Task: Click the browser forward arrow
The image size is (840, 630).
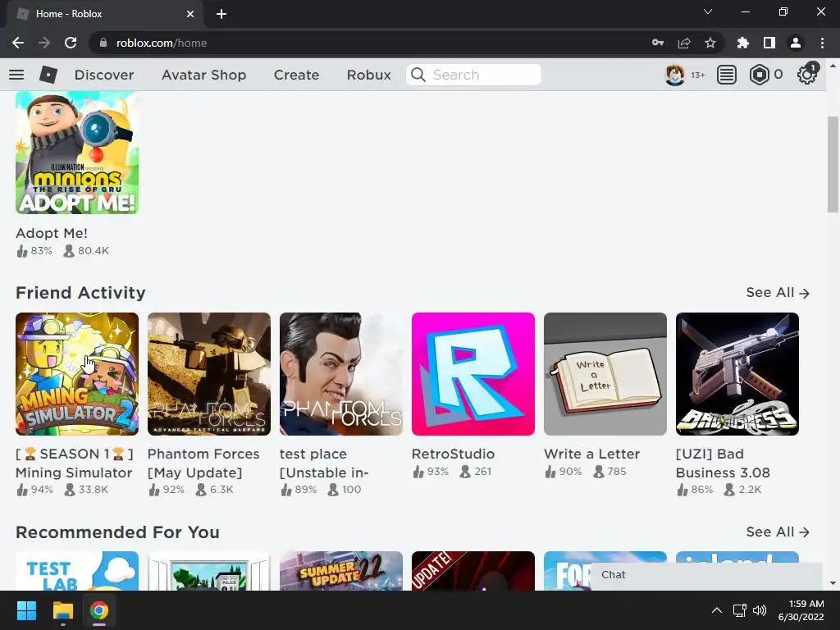Action: (x=44, y=43)
